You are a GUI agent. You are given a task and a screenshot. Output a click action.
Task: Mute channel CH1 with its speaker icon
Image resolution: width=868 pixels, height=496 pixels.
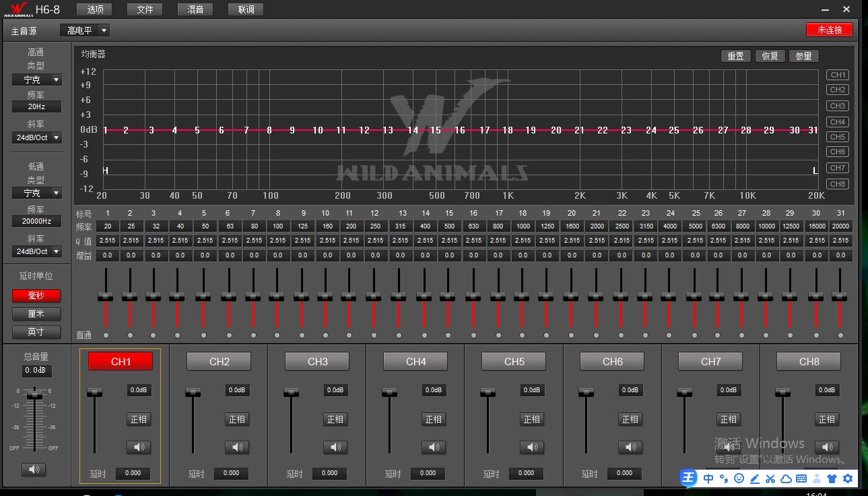pos(139,447)
